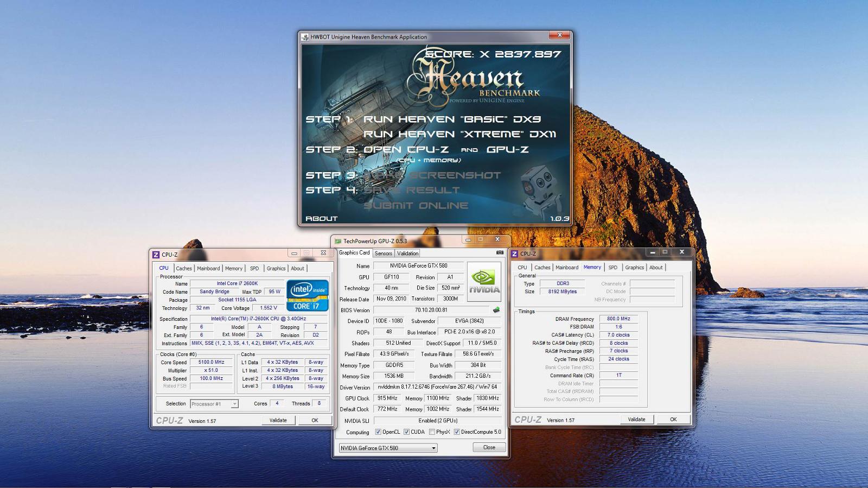Open Graphics tab in left CPU-Z
The image size is (868, 488).
[x=276, y=268]
